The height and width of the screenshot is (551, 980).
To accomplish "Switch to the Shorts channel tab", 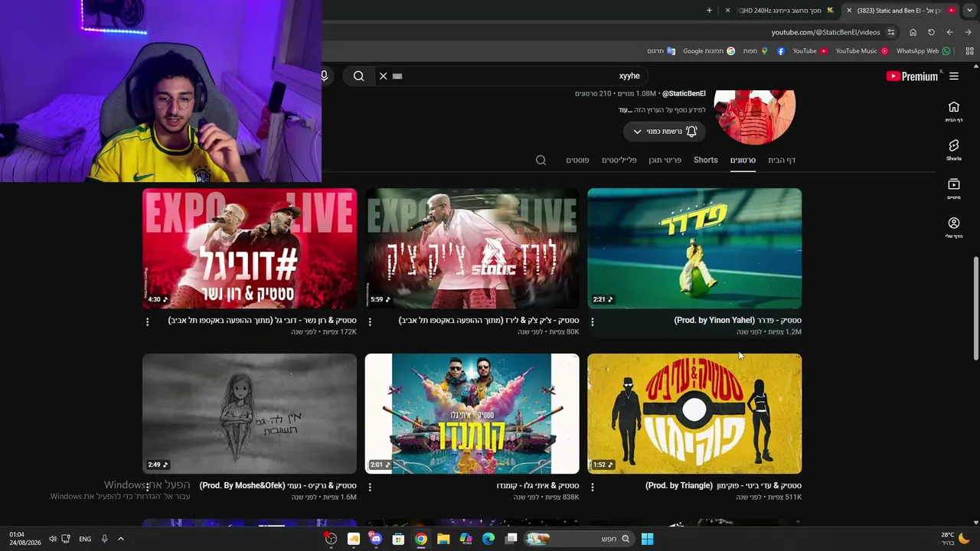I will tap(706, 160).
